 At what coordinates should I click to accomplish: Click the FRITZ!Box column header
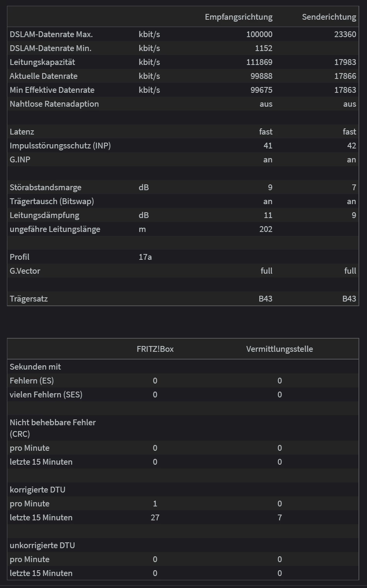click(155, 349)
